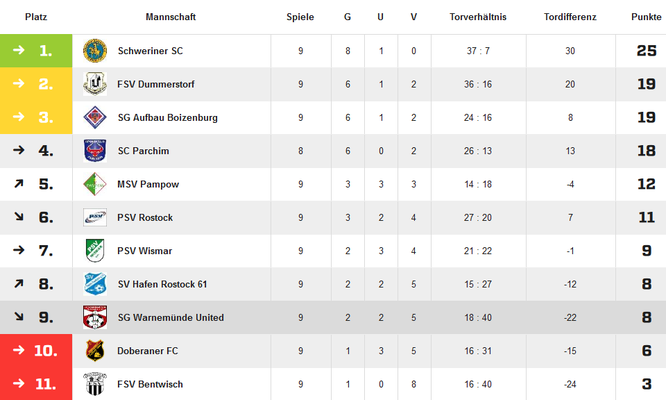666x400 pixels.
Task: Click the Tordifferenz column header
Action: (570, 17)
